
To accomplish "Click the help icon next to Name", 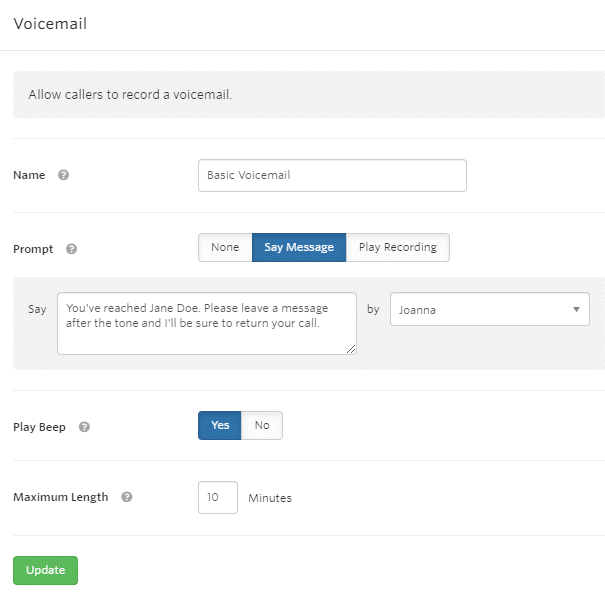I will click(63, 175).
